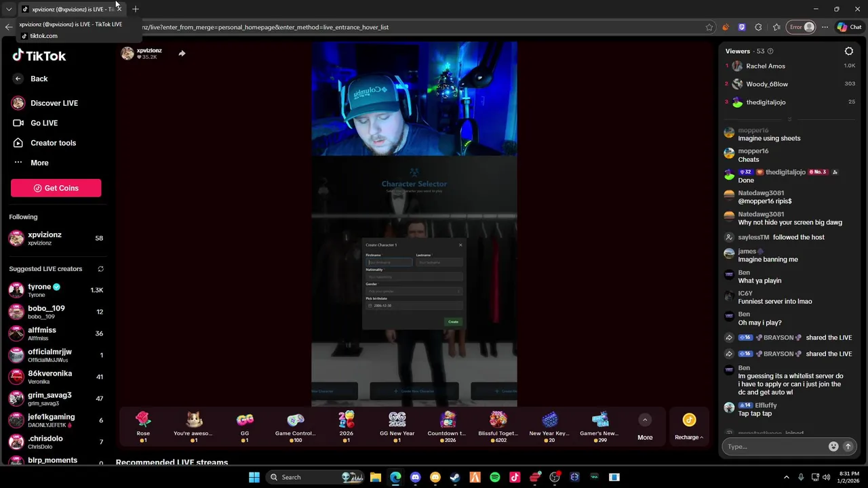Viewport: 868px width, 488px height.
Task: Send the 2026 gift
Action: pyautogui.click(x=347, y=426)
